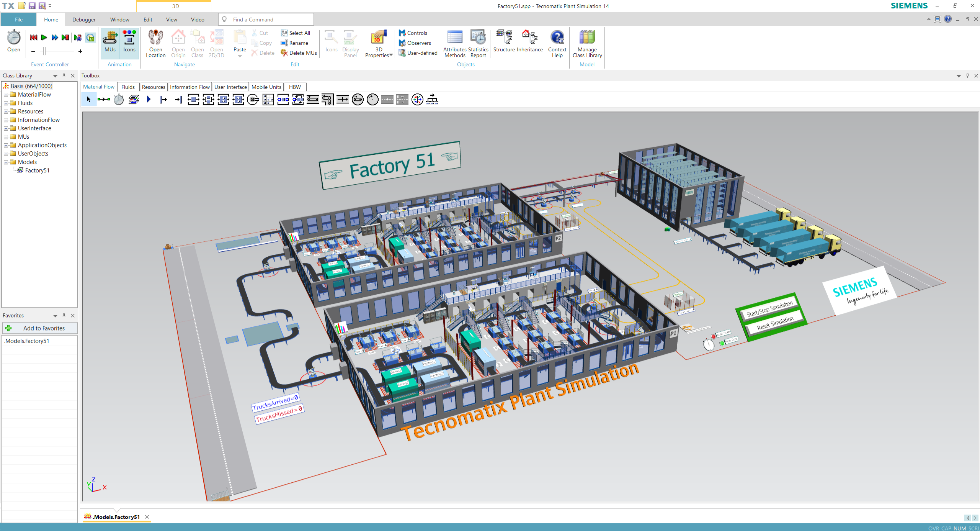Click Select All in Edit group
The width and height of the screenshot is (980, 531).
pos(295,33)
